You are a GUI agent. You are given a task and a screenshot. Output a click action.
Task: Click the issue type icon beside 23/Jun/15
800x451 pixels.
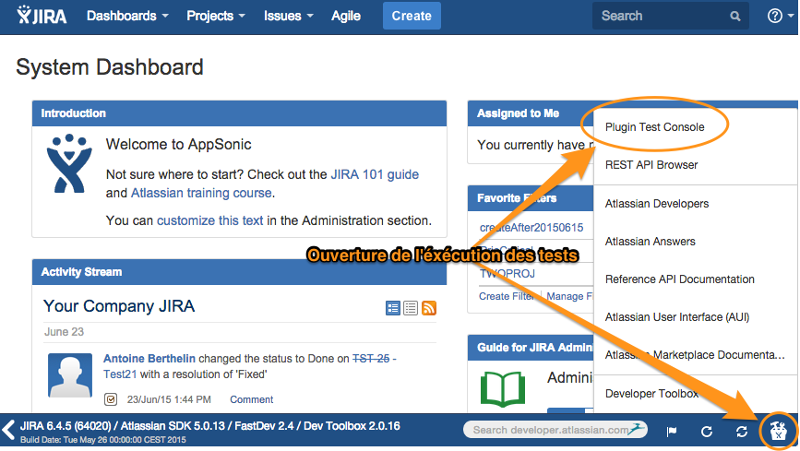(111, 399)
